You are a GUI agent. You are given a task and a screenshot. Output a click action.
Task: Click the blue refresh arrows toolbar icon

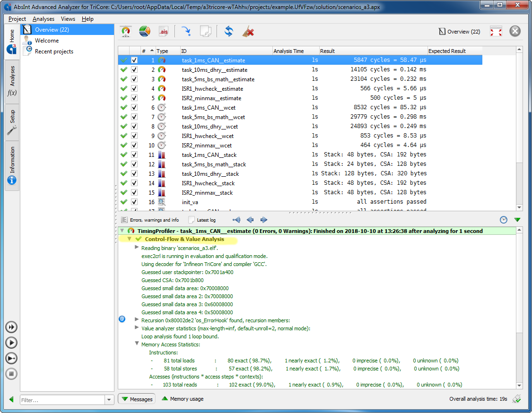click(229, 32)
